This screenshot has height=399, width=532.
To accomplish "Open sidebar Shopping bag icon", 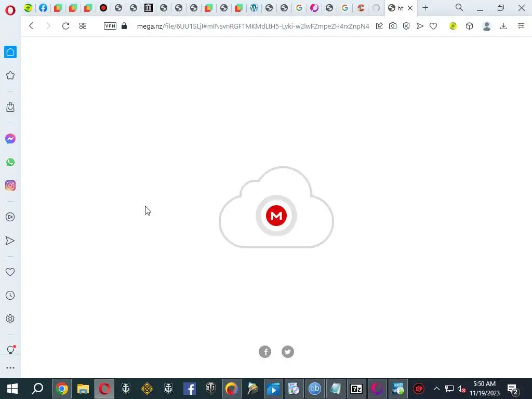I will [10, 107].
